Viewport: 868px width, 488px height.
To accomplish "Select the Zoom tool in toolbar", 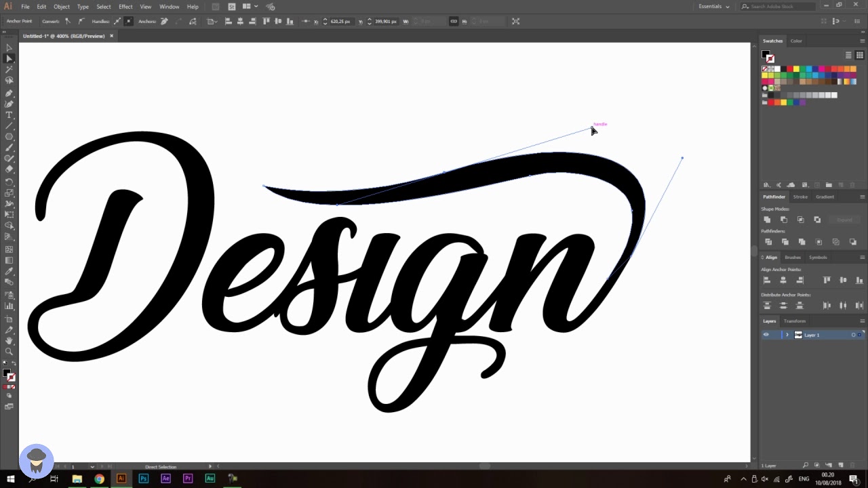I will click(x=9, y=351).
